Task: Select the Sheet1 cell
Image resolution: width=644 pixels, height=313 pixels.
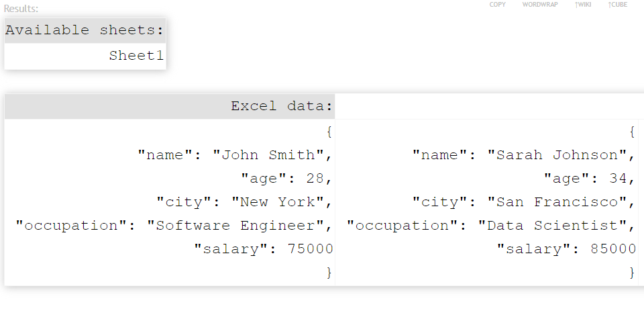Action: 136,56
